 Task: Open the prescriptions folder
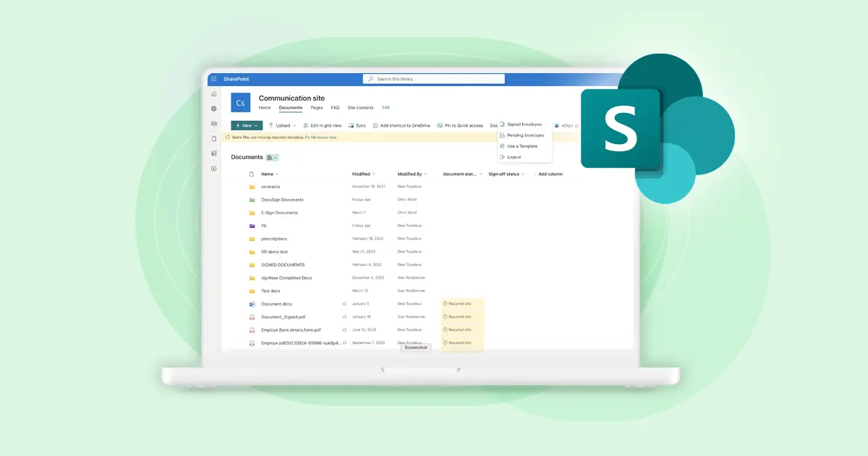click(x=274, y=239)
